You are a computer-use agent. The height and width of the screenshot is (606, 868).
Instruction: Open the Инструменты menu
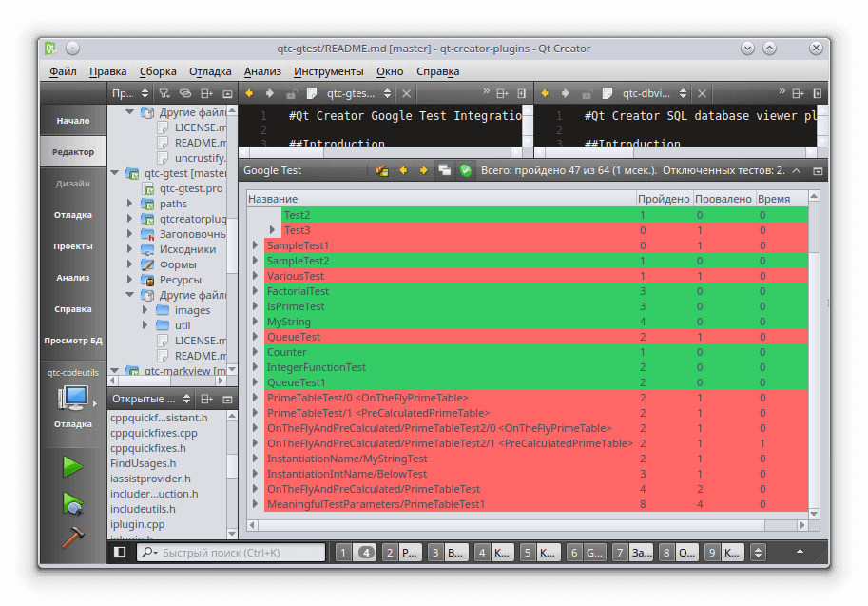click(328, 71)
